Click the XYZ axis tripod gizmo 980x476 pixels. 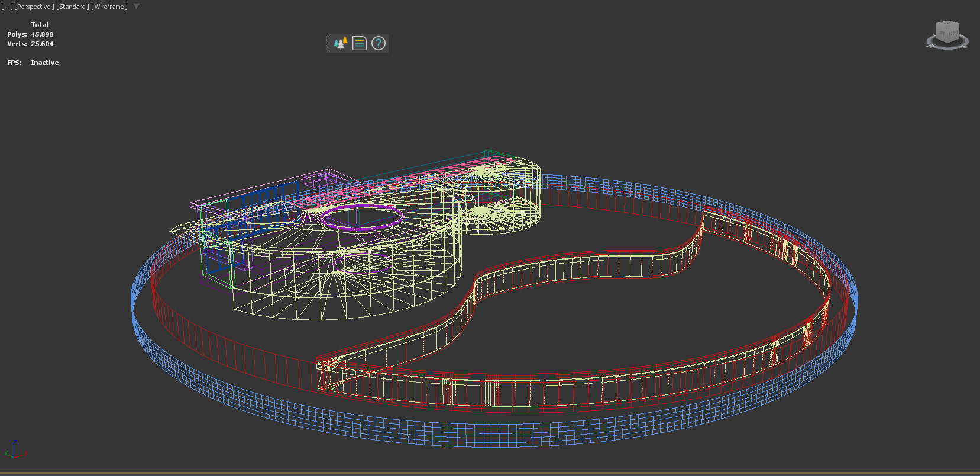15,449
